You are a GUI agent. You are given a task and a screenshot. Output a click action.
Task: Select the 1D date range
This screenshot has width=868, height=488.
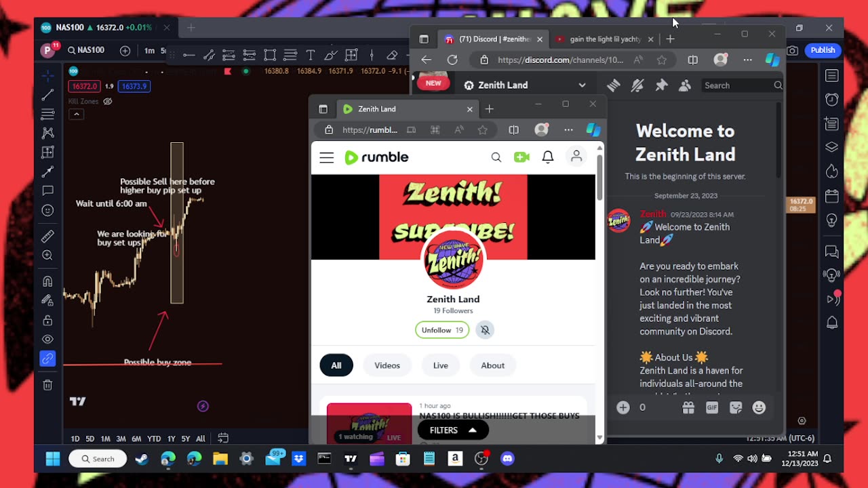tap(75, 439)
